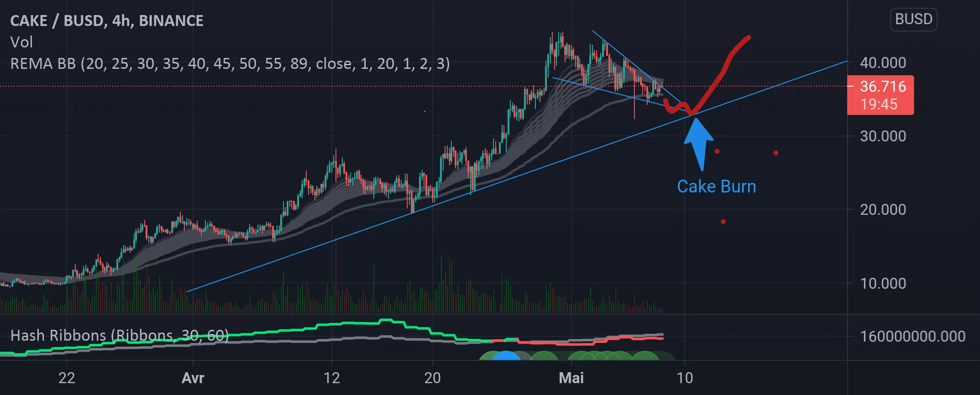This screenshot has width=980, height=395.
Task: Click the BUSD currency button
Action: (x=913, y=20)
